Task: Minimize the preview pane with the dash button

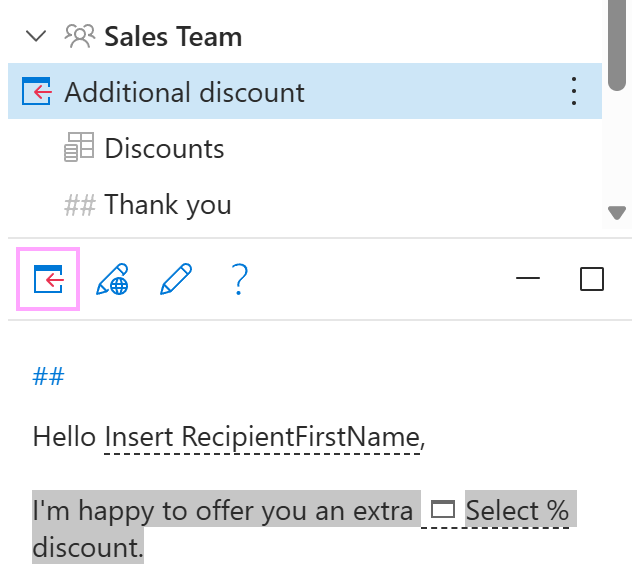Action: (528, 279)
